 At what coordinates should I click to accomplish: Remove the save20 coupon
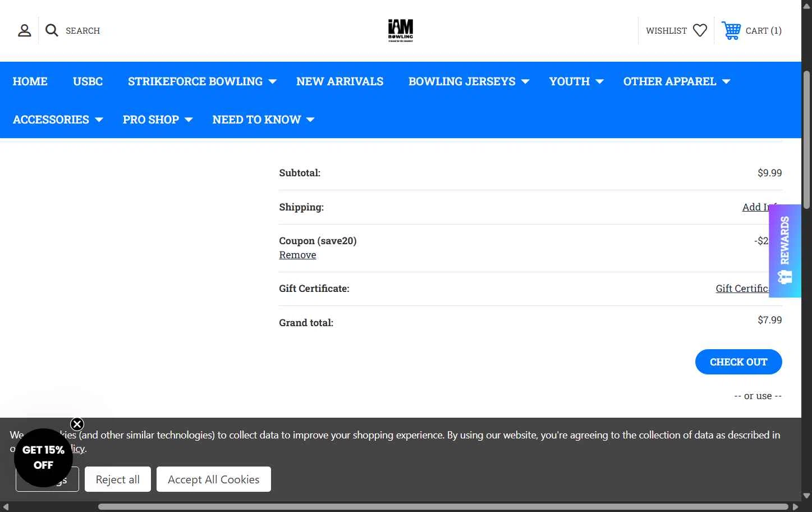pos(297,255)
